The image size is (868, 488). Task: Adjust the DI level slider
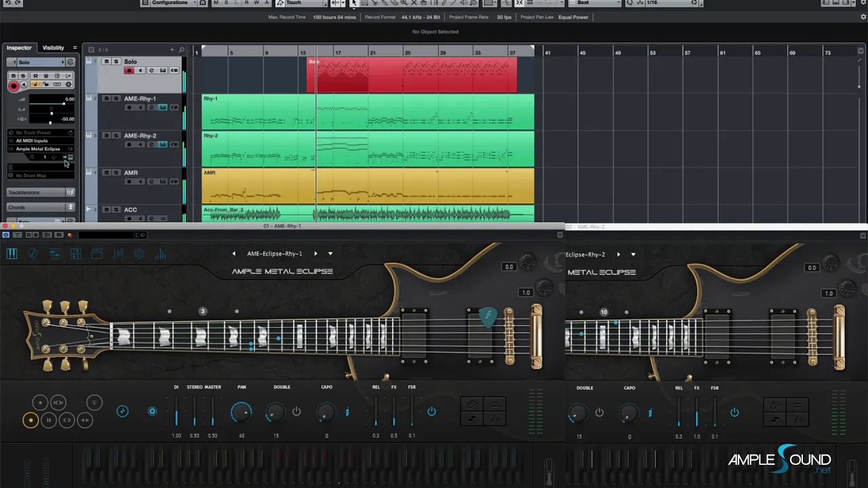pos(176,411)
